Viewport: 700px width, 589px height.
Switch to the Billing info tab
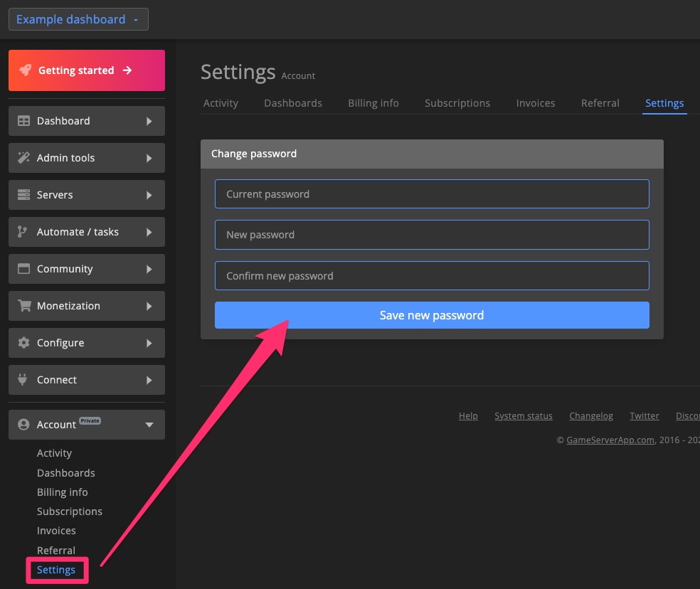coord(373,103)
